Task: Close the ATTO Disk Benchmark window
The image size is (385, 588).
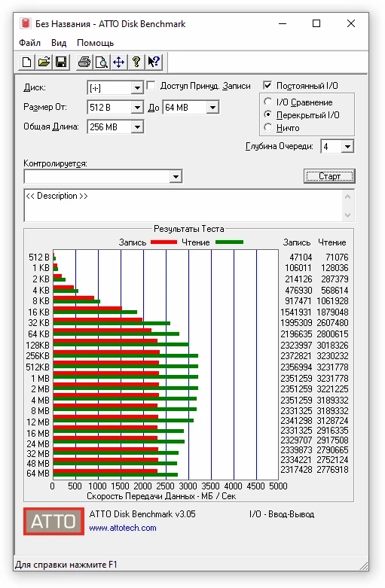Action: tap(351, 23)
